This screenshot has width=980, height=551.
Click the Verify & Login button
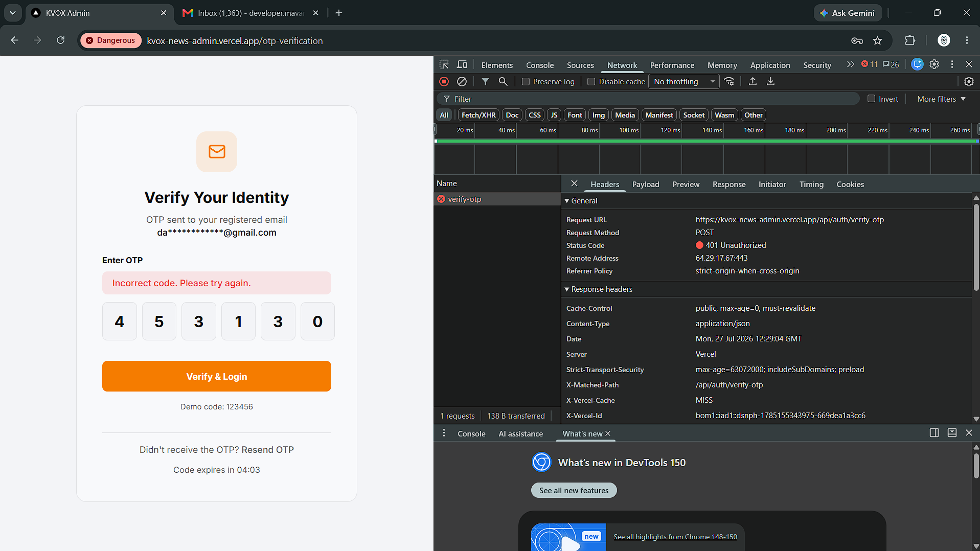217,376
